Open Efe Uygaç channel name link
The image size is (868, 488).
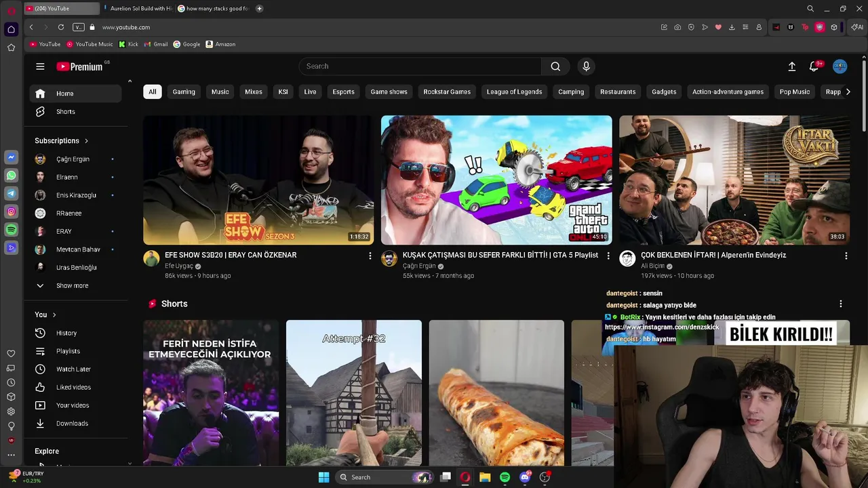tap(179, 266)
